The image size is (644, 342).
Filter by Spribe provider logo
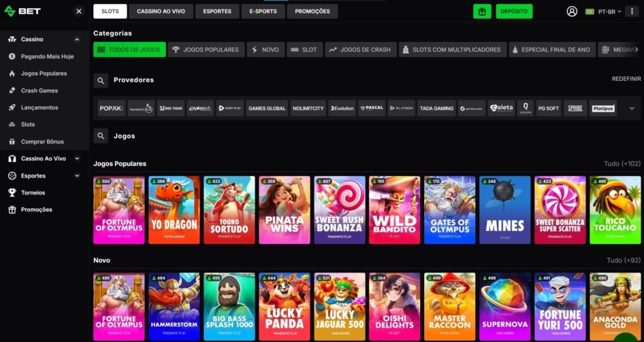pyautogui.click(x=575, y=108)
